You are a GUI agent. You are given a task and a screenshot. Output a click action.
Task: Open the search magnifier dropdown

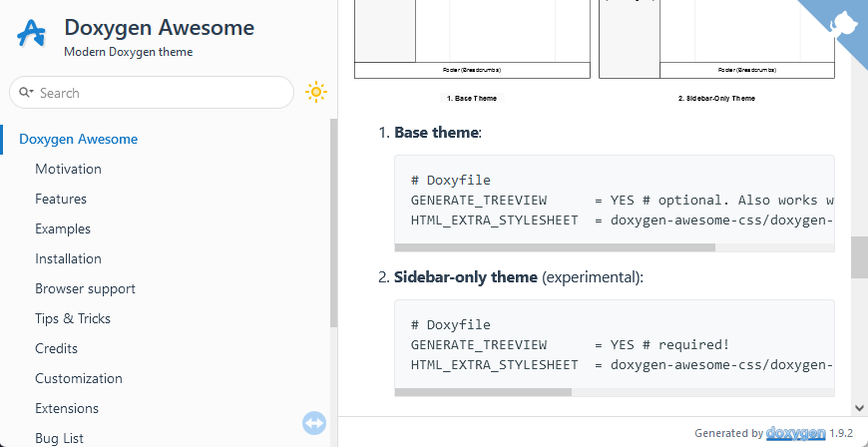[x=26, y=93]
